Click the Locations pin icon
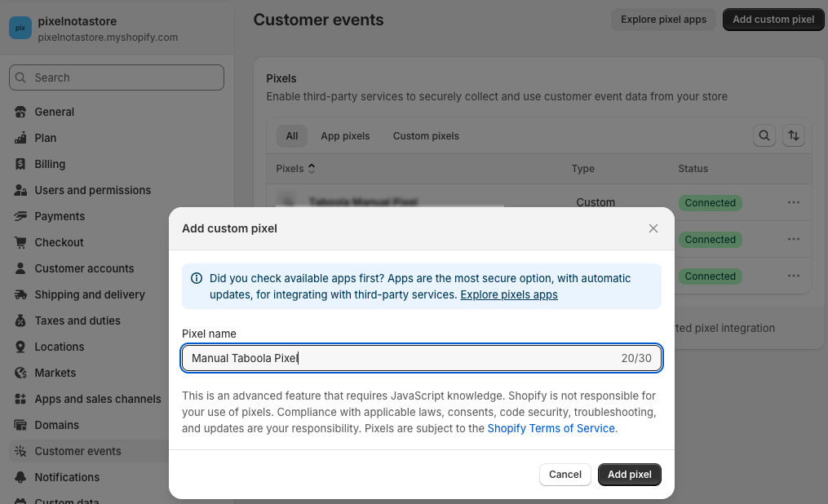 (x=20, y=347)
